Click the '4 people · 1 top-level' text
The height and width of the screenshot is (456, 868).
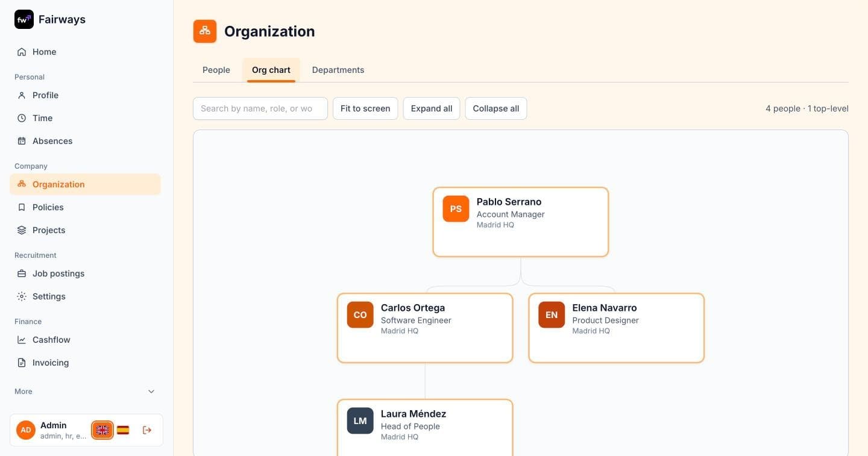tap(807, 108)
